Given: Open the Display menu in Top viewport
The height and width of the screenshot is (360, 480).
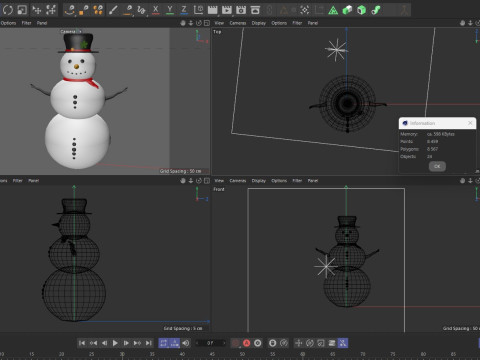Looking at the screenshot, I should tap(259, 23).
